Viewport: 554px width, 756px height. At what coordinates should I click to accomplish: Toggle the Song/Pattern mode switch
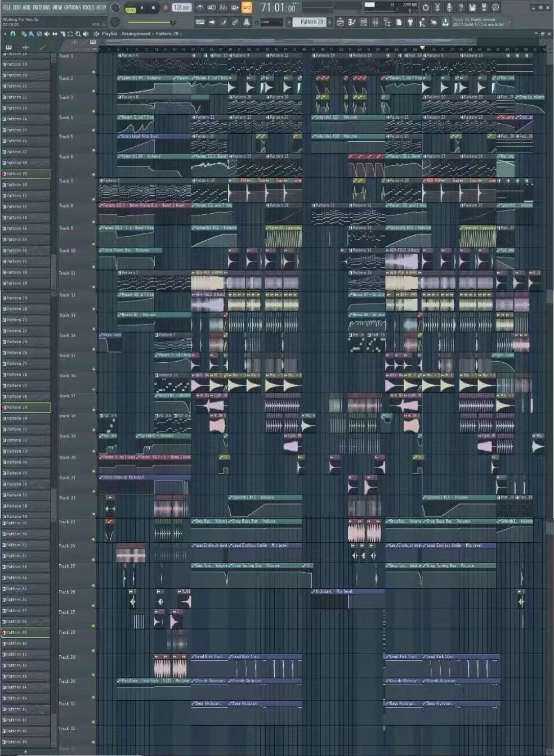pyautogui.click(x=131, y=8)
